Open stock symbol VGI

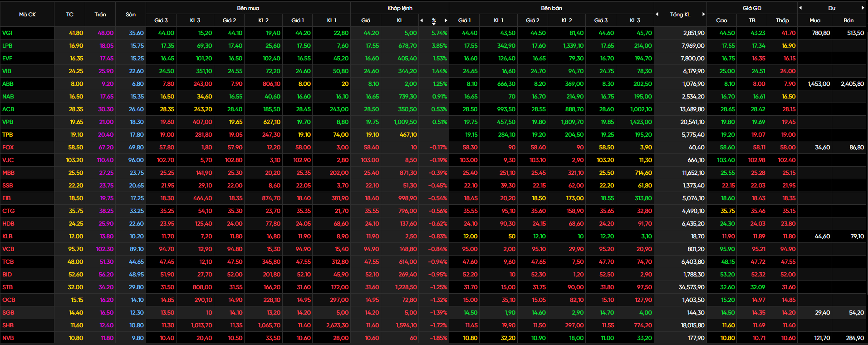tap(7, 33)
